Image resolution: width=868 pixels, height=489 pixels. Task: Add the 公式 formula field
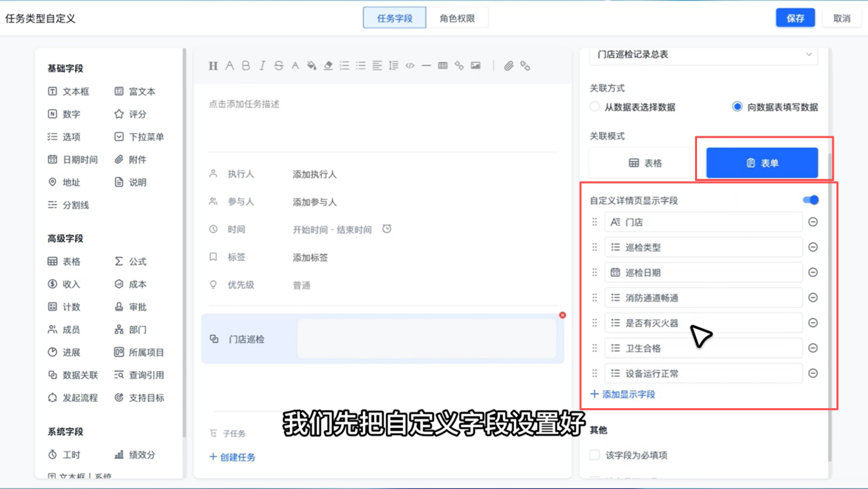click(x=131, y=261)
